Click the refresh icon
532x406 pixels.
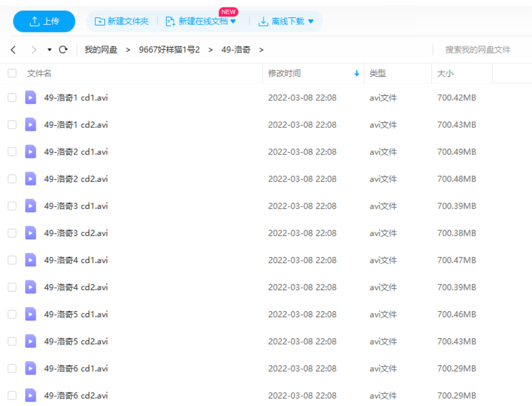[63, 50]
